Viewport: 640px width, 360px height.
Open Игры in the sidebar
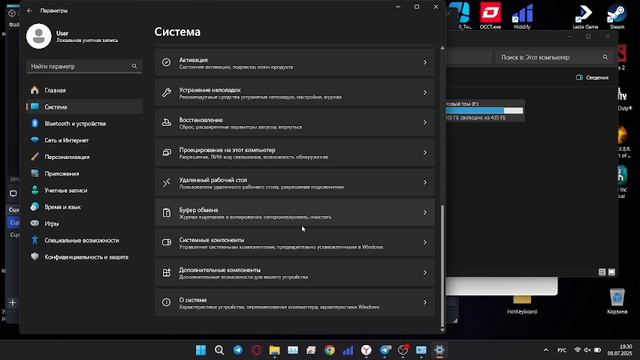84,224
